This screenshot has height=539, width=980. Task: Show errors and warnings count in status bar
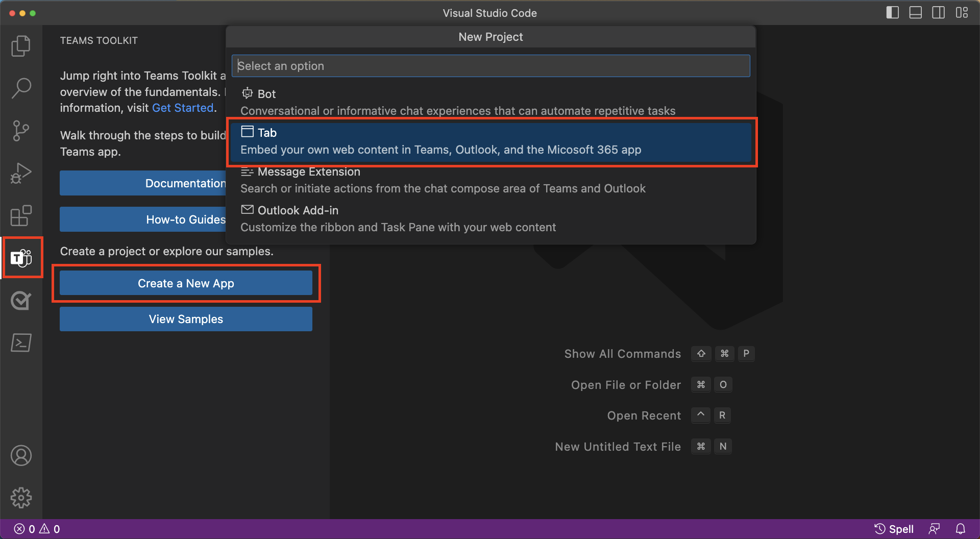[37, 529]
